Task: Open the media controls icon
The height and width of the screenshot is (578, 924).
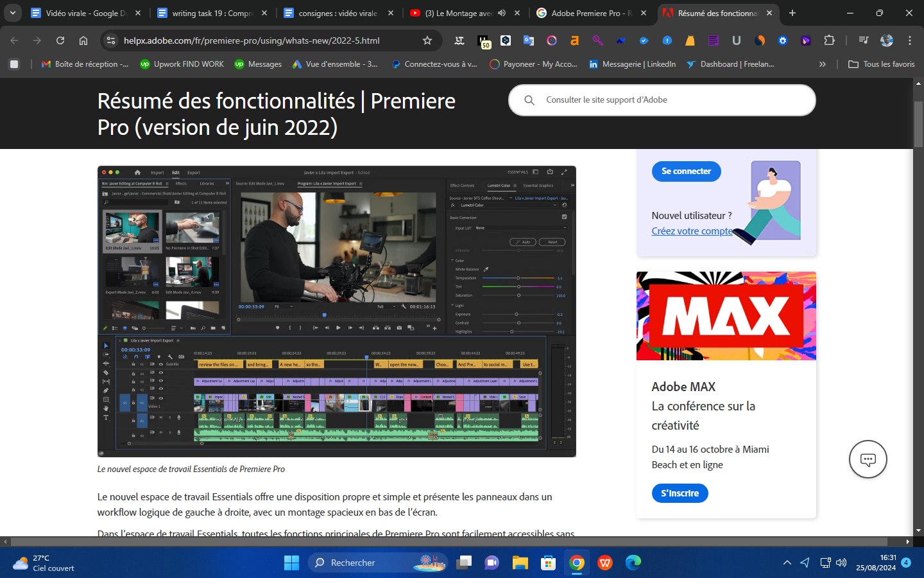Action: tap(864, 40)
